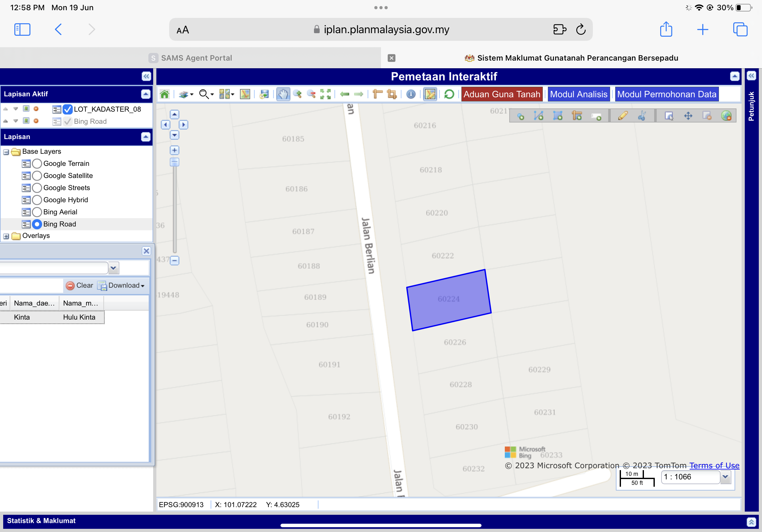Viewport: 762px width, 532px height.
Task: Open the map scale 1:1066 dropdown
Action: tap(725, 477)
